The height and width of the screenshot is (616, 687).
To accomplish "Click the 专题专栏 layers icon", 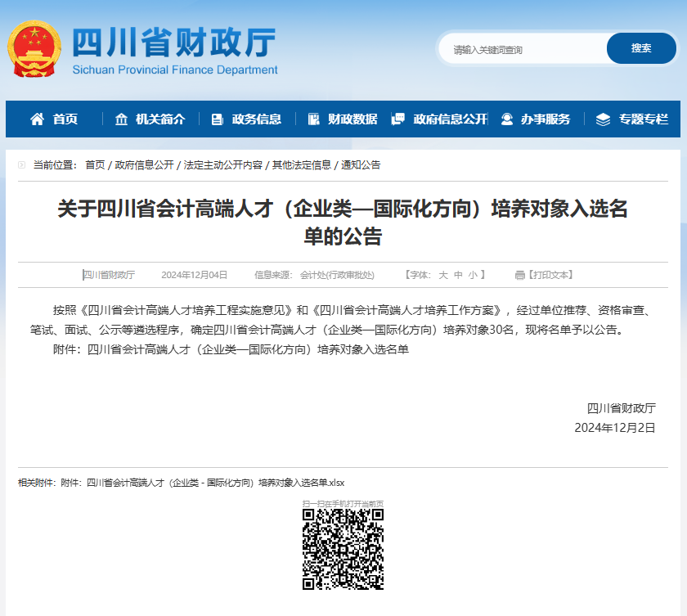I will (x=603, y=119).
